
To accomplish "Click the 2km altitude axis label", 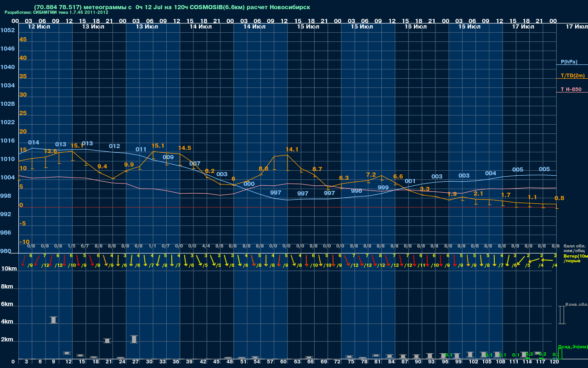I will pyautogui.click(x=8, y=340).
